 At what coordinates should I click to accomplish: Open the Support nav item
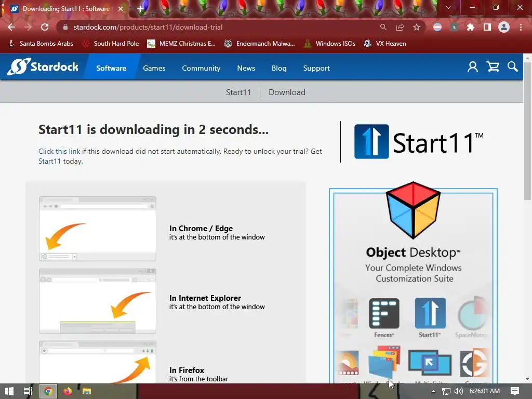tap(316, 68)
